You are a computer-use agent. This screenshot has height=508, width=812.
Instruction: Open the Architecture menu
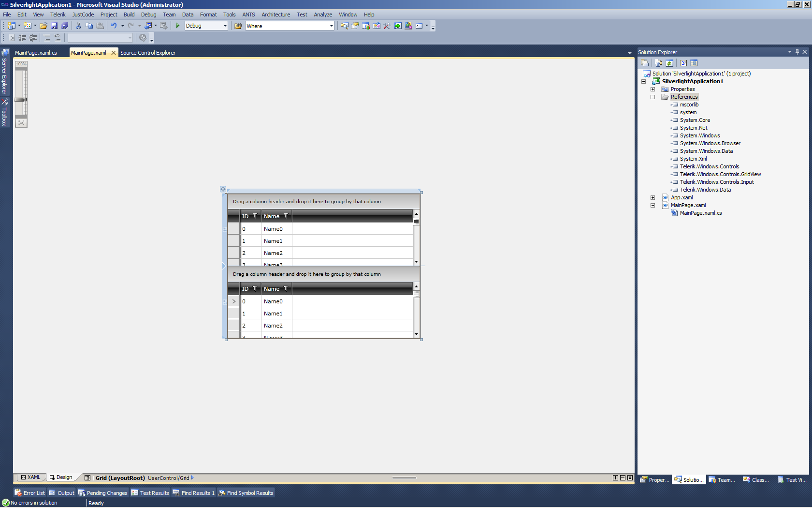tap(275, 15)
